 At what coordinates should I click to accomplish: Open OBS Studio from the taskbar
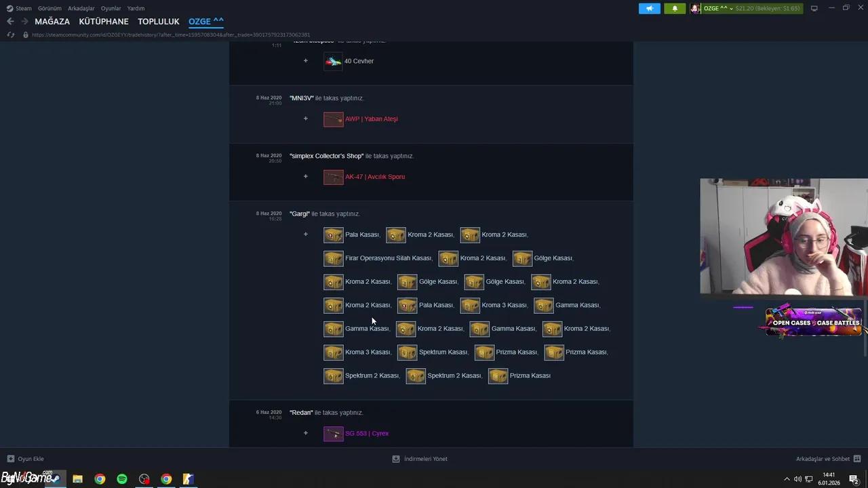(x=144, y=479)
